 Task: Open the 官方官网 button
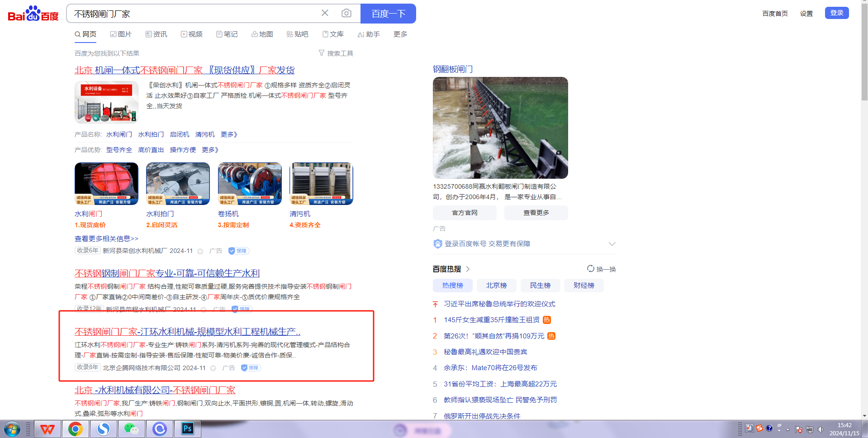pos(465,213)
